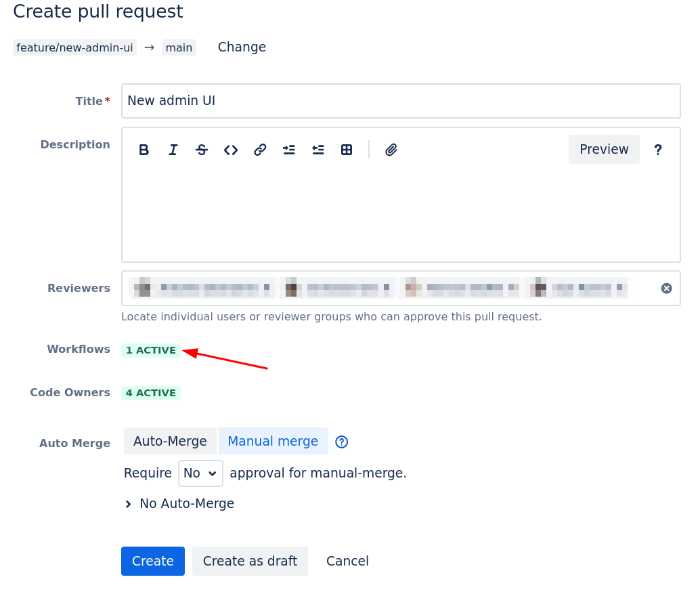Viewport: 700px width, 592px height.
Task: Decrease indent in description editor
Action: point(318,150)
